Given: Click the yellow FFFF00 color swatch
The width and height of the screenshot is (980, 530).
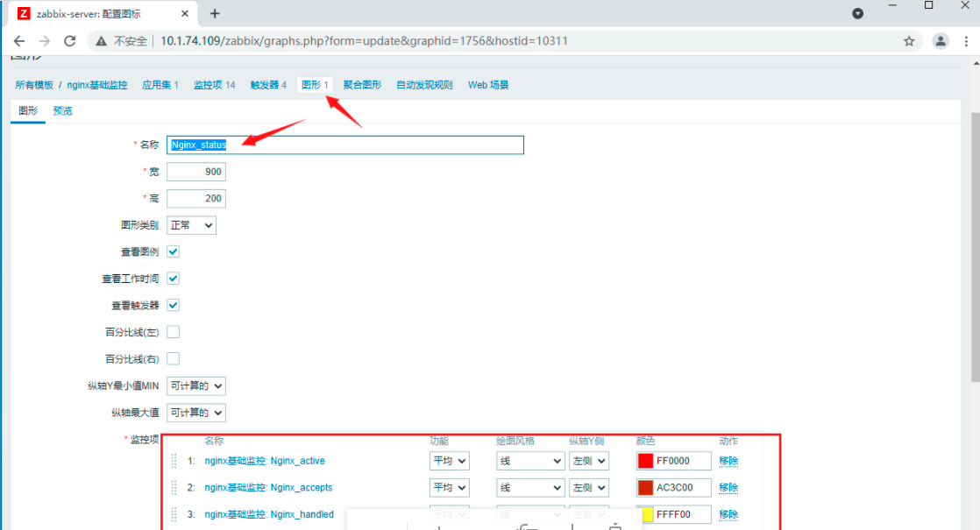Looking at the screenshot, I should pos(646,514).
